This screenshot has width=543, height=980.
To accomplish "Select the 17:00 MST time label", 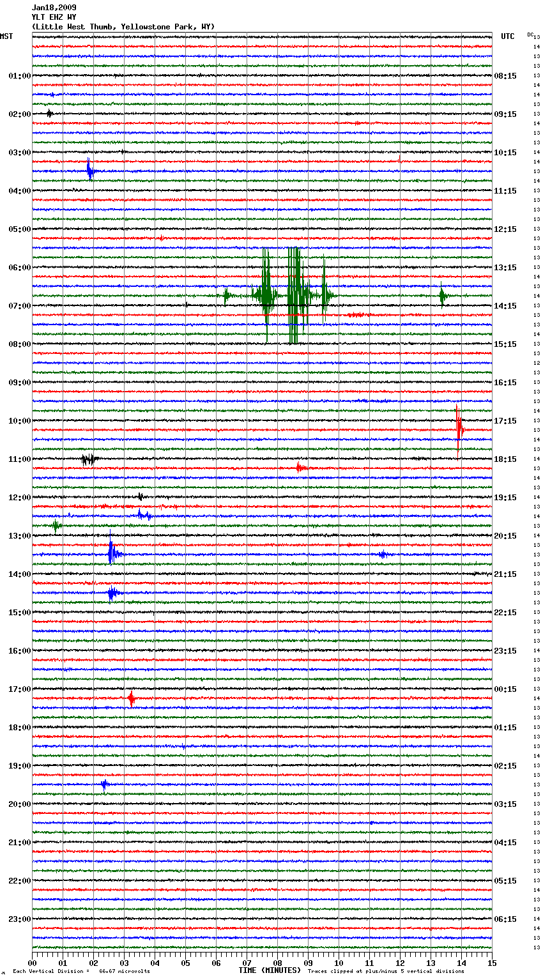I will coord(19,689).
